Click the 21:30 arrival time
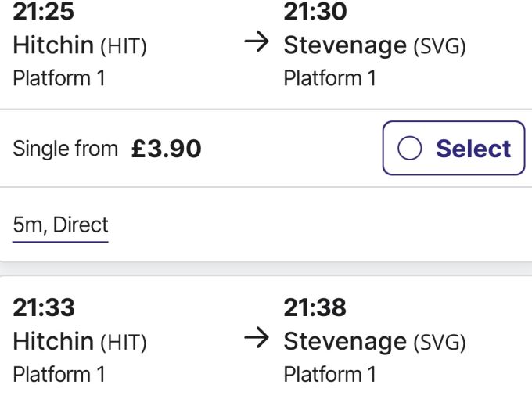This screenshot has height=399, width=532. point(315,13)
